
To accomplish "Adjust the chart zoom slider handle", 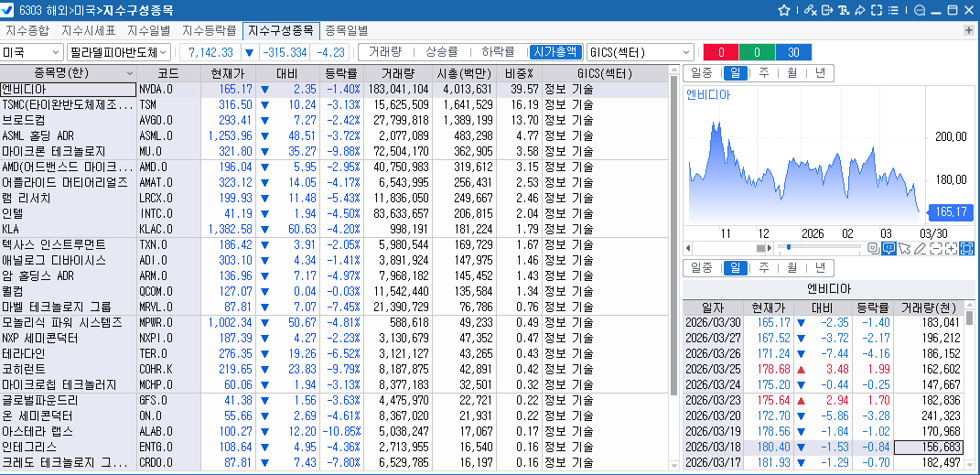I will (x=789, y=247).
